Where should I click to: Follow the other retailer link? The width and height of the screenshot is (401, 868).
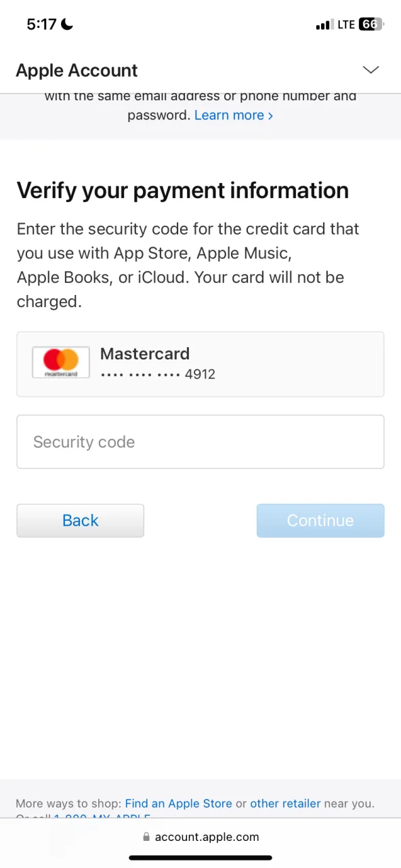click(285, 804)
